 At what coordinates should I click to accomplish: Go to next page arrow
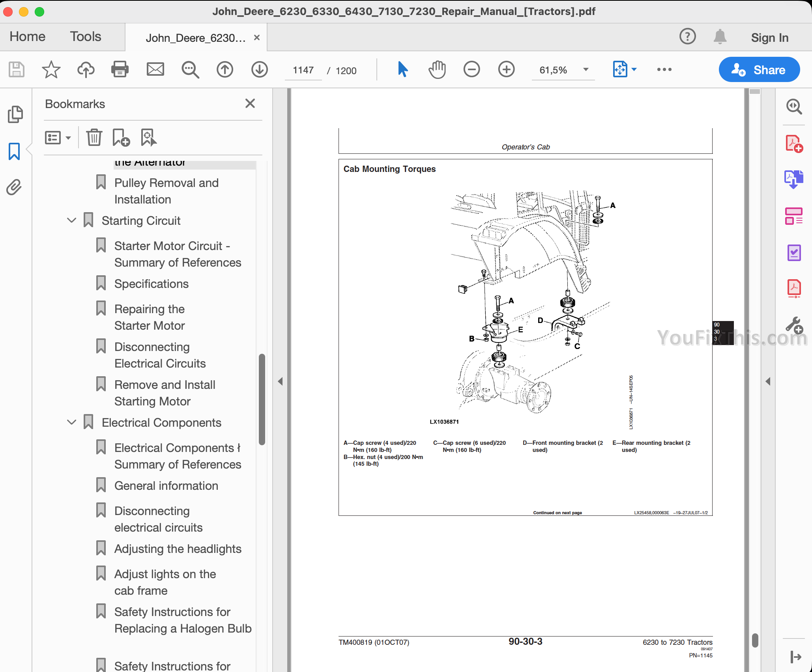(259, 69)
